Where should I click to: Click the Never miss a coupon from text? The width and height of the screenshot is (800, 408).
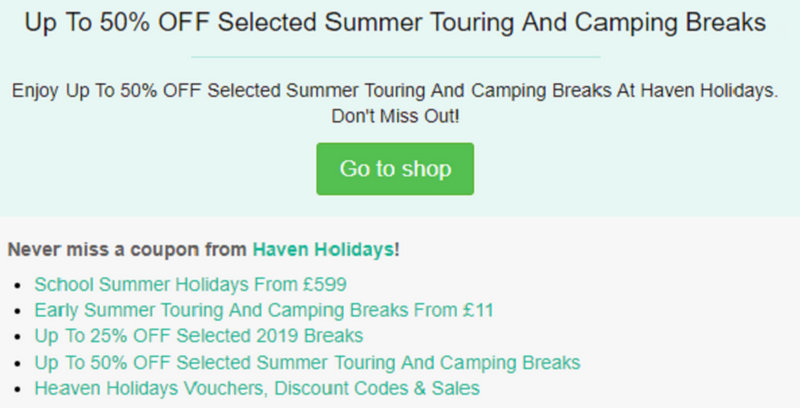click(128, 249)
